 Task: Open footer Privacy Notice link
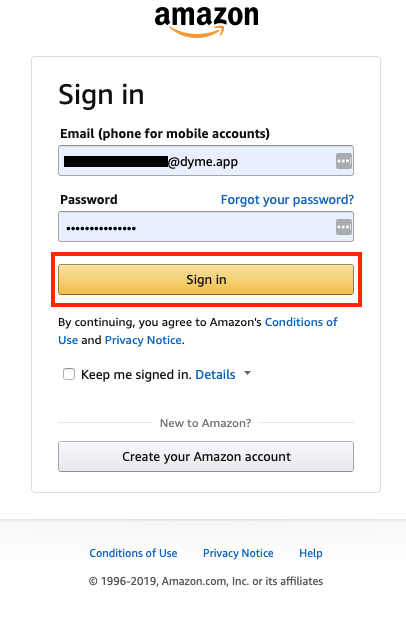238,553
